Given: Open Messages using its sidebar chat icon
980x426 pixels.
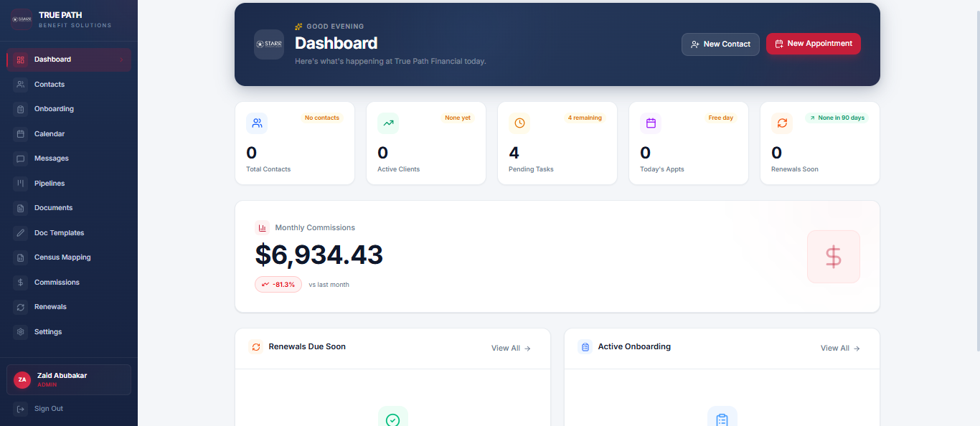Looking at the screenshot, I should [x=20, y=158].
